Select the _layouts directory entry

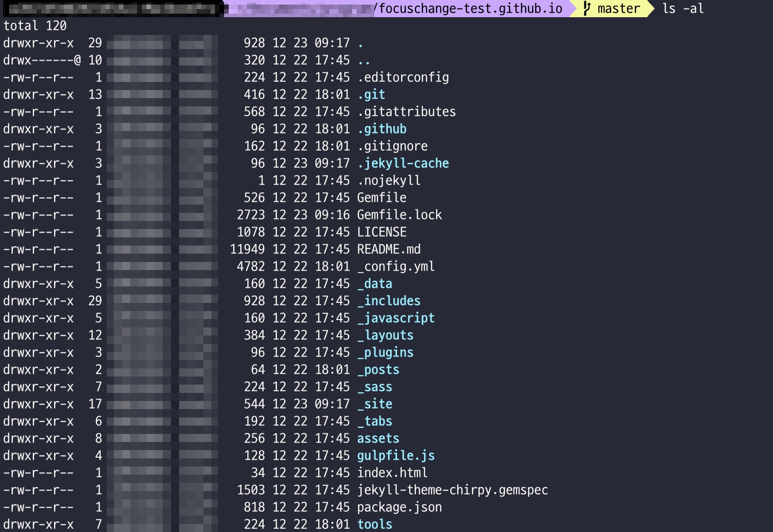(385, 335)
